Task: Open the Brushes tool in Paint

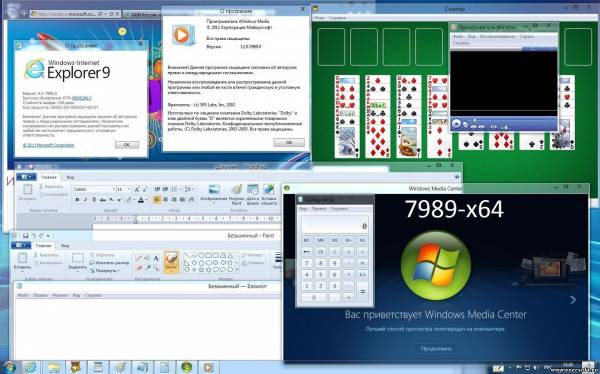Action: (x=171, y=262)
